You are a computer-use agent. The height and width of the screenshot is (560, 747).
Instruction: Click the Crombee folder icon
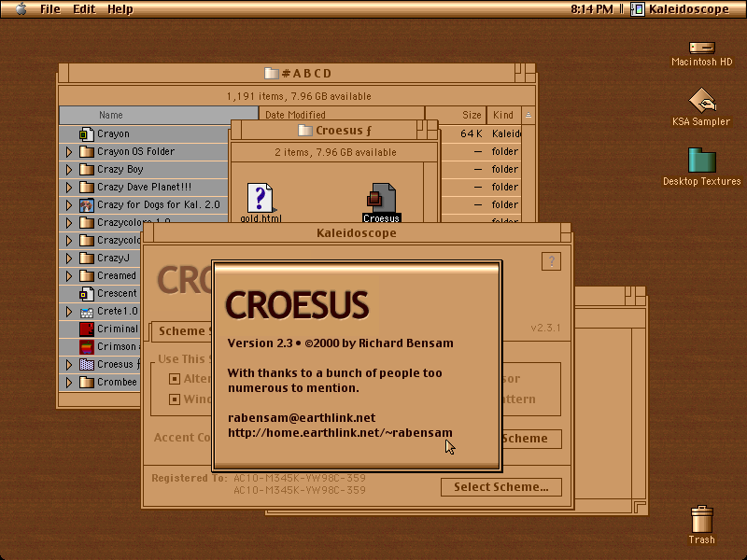point(86,382)
